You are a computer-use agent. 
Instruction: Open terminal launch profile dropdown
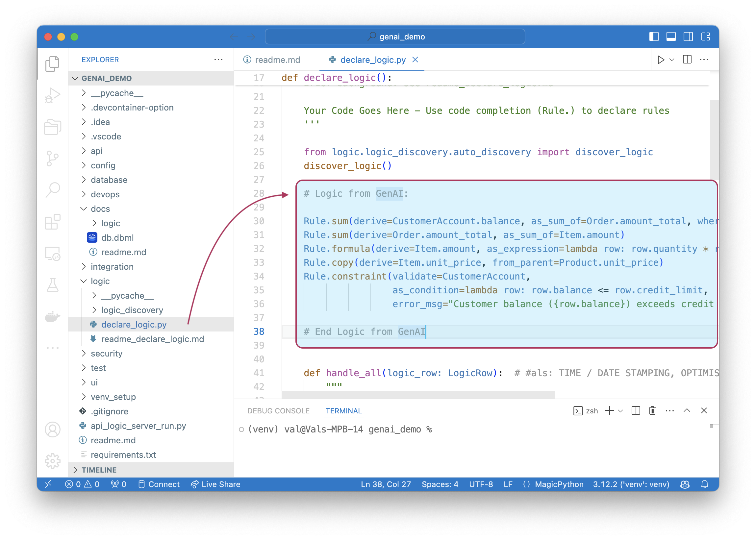click(620, 411)
